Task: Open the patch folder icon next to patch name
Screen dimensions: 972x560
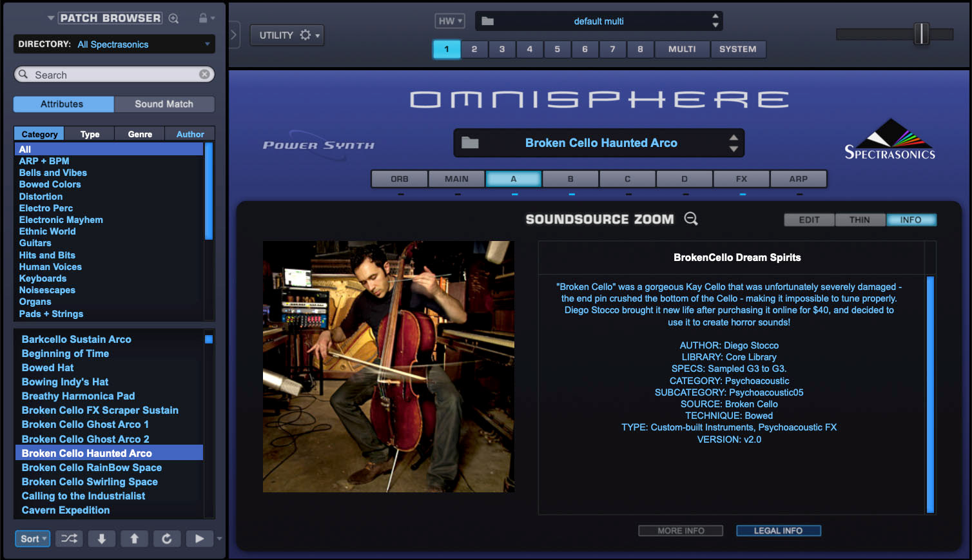Action: pos(470,143)
